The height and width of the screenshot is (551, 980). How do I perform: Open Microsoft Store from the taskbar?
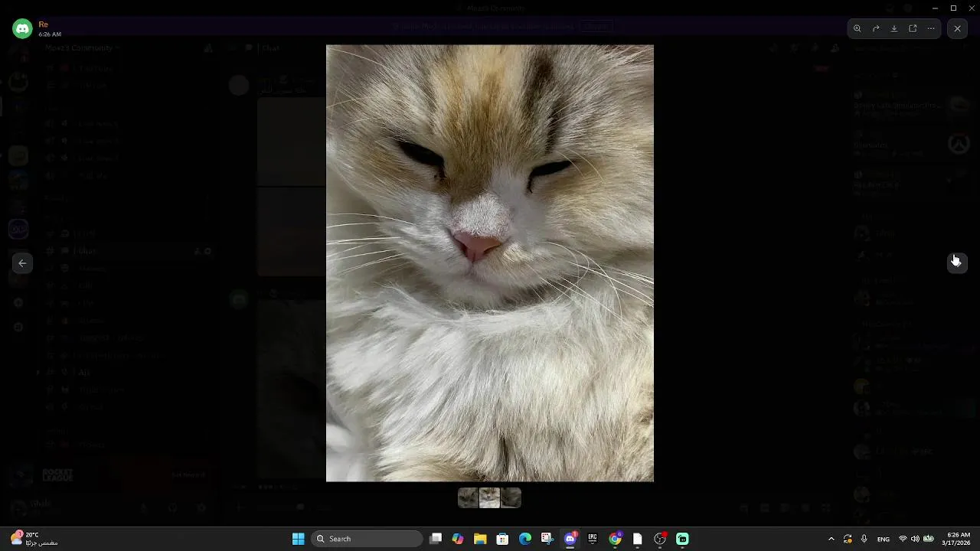click(x=502, y=539)
